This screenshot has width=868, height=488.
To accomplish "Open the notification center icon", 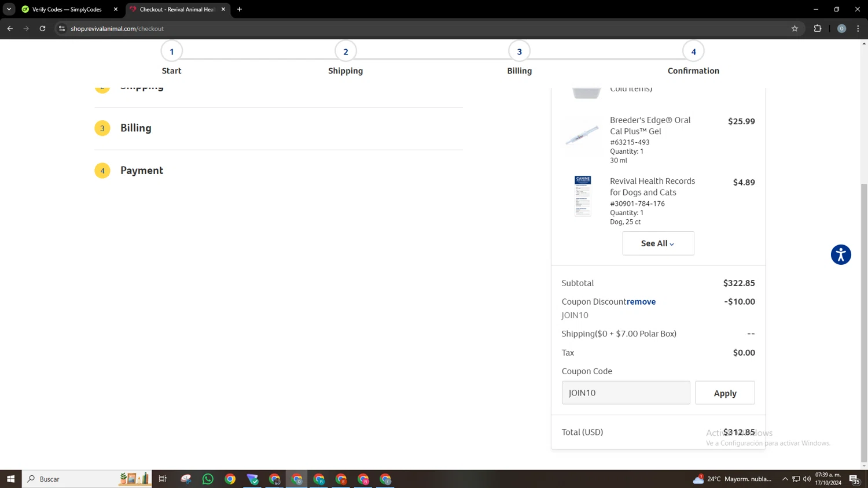I will coord(854,479).
